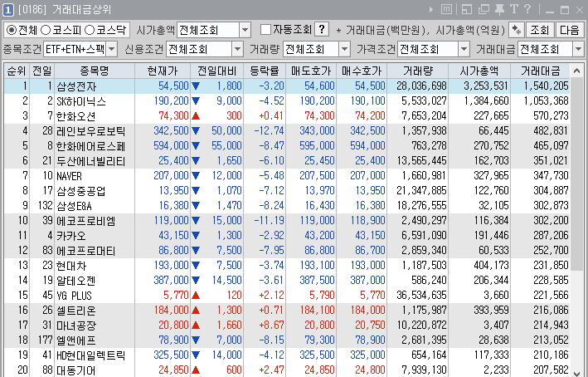The width and height of the screenshot is (588, 377).
Task: Click the 전일대비 column header
Action: tap(216, 71)
